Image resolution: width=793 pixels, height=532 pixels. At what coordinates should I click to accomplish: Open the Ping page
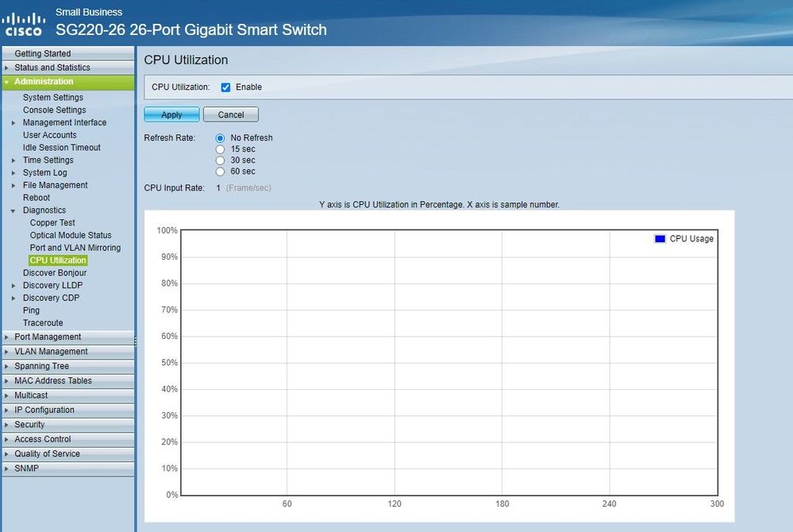tap(31, 310)
